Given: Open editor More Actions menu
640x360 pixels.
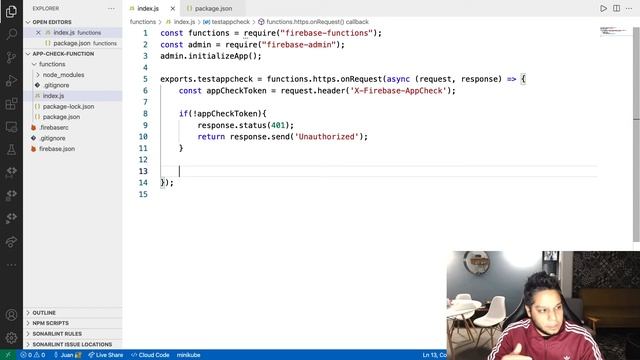Looking at the screenshot, I should pyautogui.click(x=629, y=8).
